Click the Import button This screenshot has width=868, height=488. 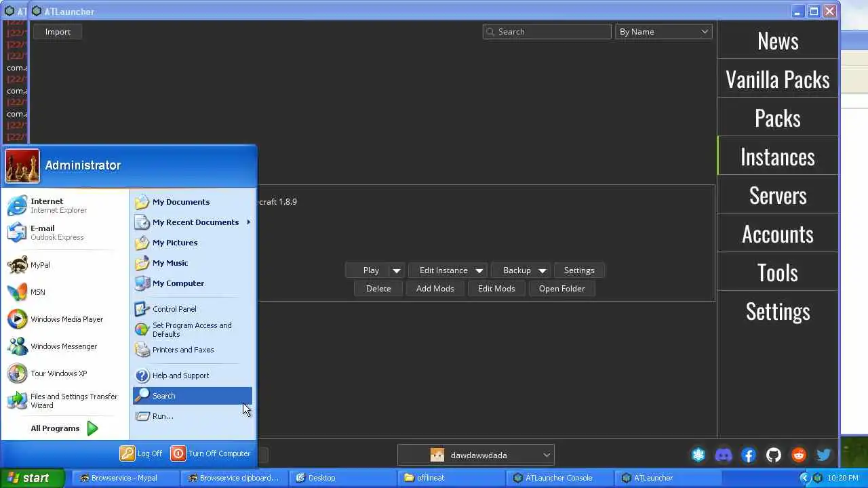click(58, 32)
